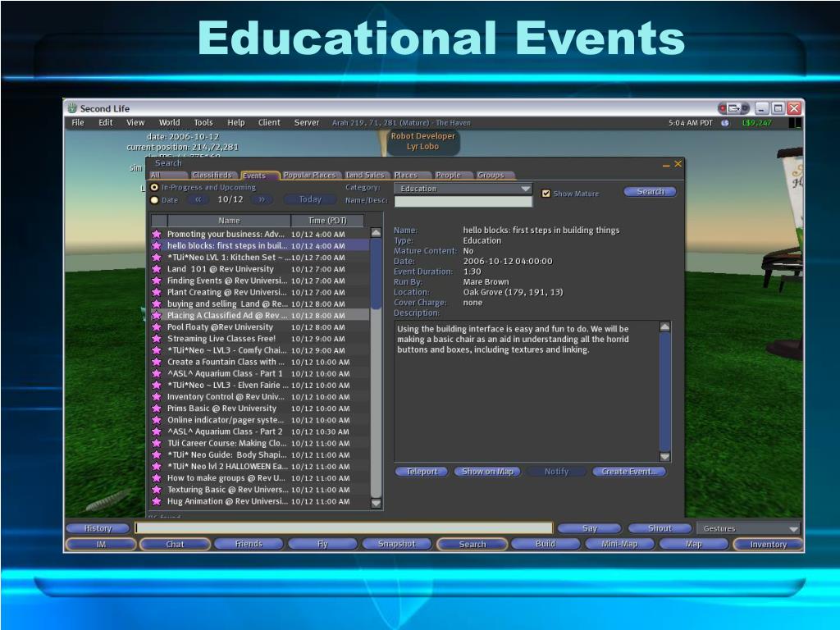Click the event list scrollbar up arrow

pos(376,233)
